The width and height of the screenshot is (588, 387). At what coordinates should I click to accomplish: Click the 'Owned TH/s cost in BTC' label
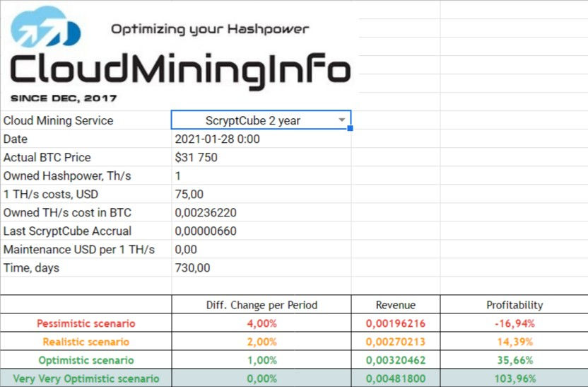click(x=67, y=212)
